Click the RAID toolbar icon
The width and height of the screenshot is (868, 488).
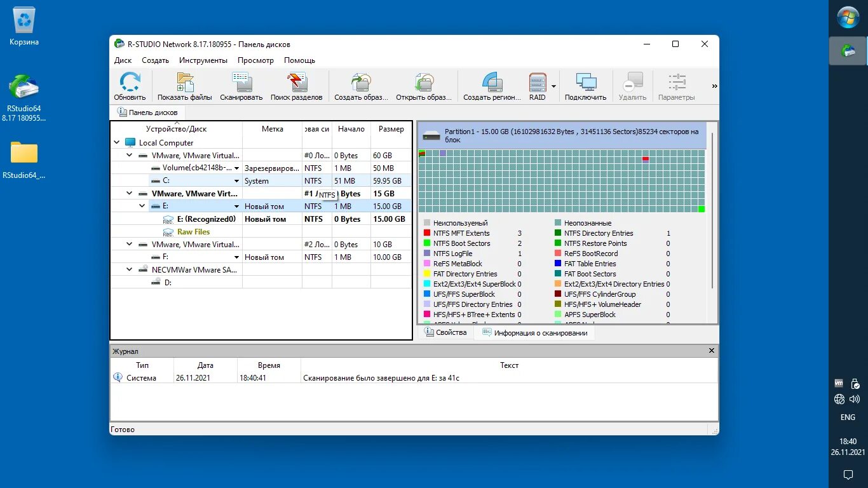(x=538, y=86)
